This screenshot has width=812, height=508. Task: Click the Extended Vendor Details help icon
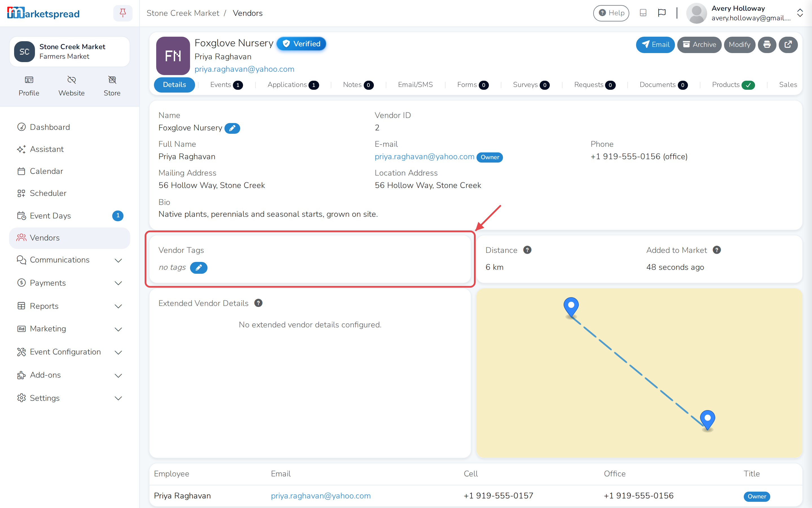tap(258, 303)
